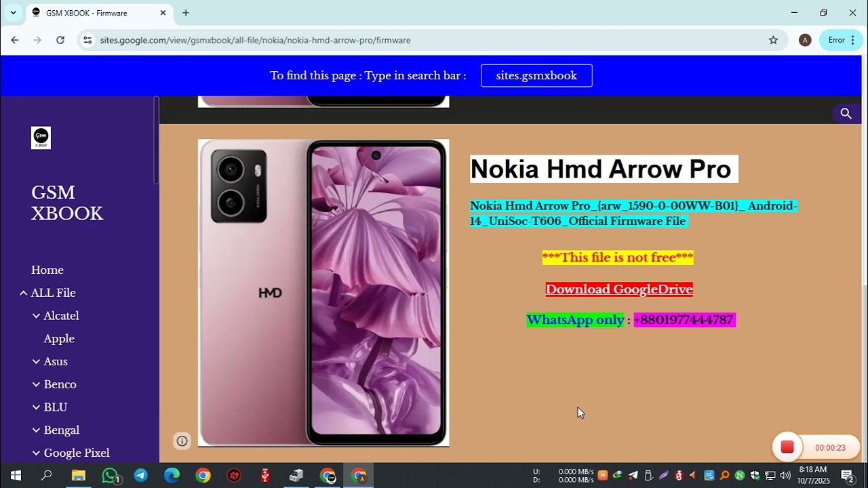Open Telegram from taskbar

141,476
